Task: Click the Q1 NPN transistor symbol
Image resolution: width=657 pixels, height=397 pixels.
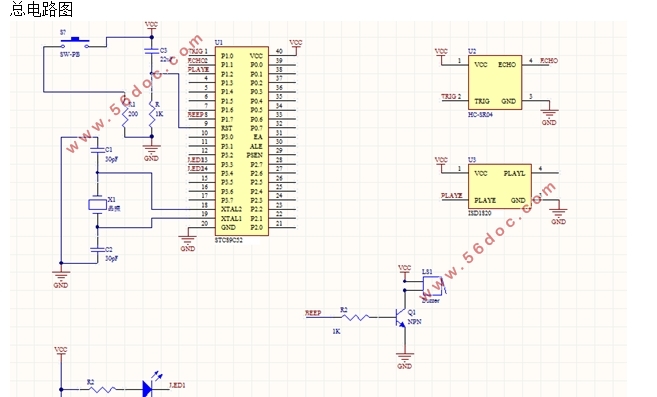Action: 400,318
